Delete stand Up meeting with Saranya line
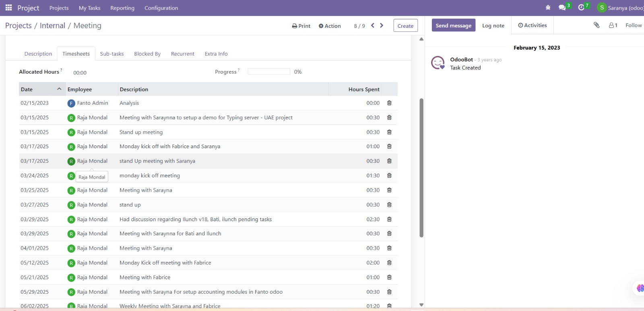 click(x=389, y=161)
